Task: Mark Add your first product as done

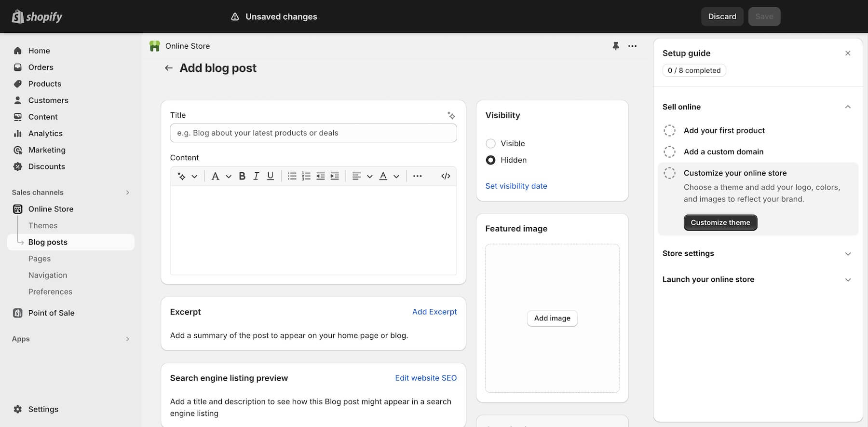Action: (669, 131)
